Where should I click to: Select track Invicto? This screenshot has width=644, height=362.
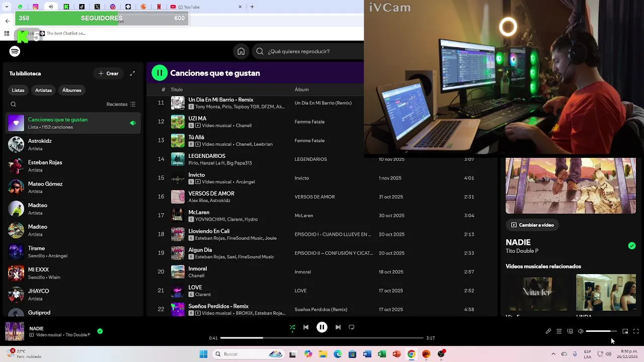point(197,175)
